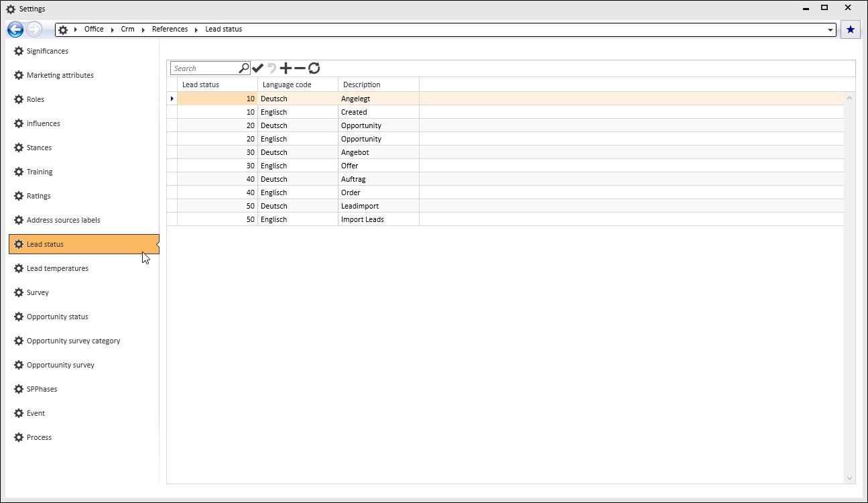Image resolution: width=868 pixels, height=503 pixels.
Task: Click the row selector arrow of first row
Action: tap(172, 99)
